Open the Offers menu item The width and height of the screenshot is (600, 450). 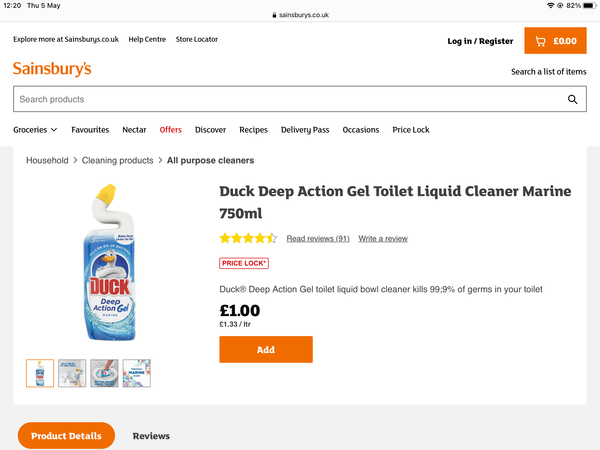[x=171, y=130]
